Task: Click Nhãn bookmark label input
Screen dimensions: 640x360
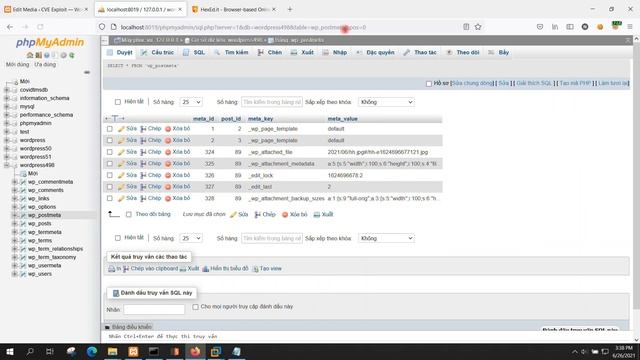Action: 154,310
